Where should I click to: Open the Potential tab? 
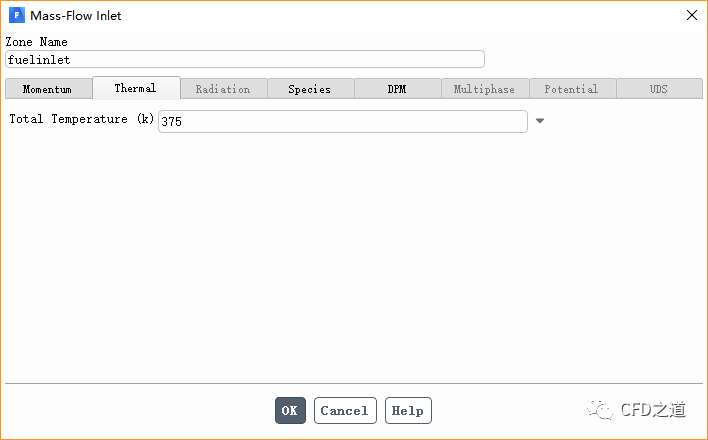(x=571, y=89)
